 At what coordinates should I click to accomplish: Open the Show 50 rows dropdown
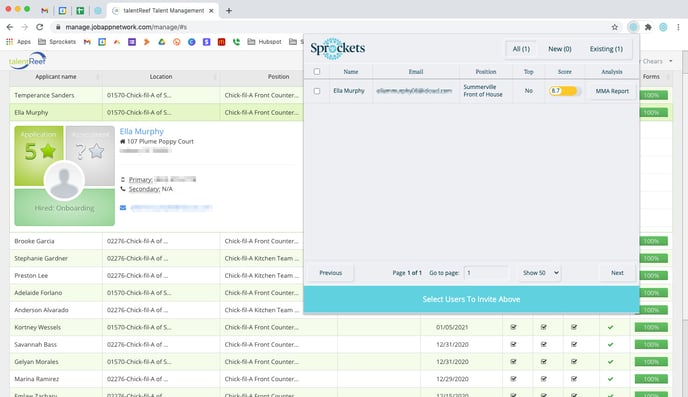(541, 273)
